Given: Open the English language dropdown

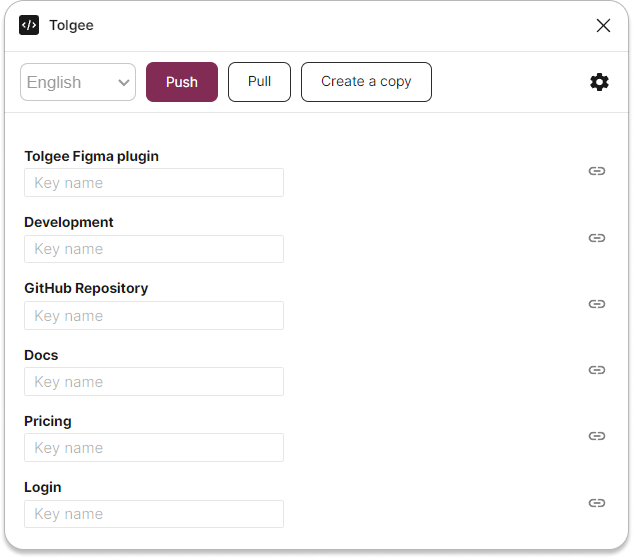Looking at the screenshot, I should [x=78, y=82].
